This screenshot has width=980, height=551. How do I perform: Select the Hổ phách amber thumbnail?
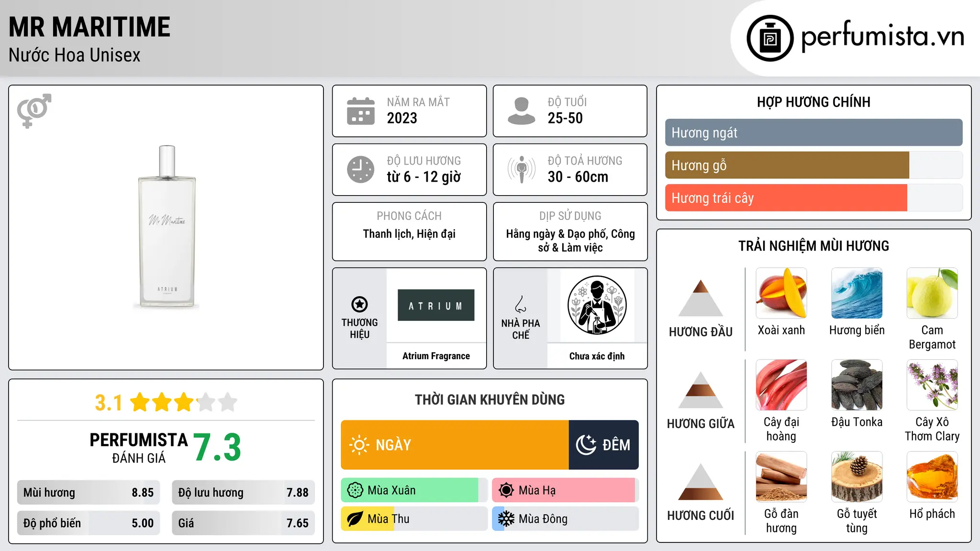pos(932,477)
